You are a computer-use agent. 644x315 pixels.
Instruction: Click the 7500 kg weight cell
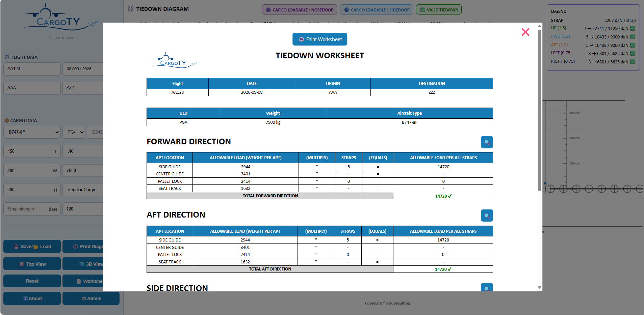point(273,122)
